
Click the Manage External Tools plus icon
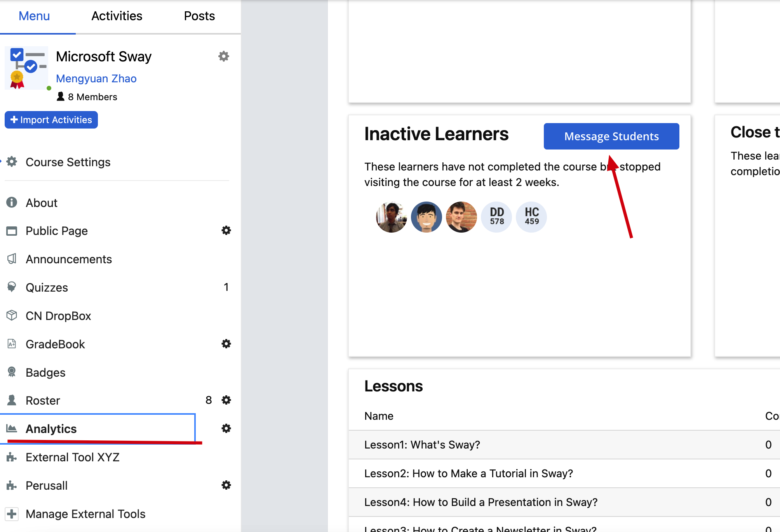12,514
